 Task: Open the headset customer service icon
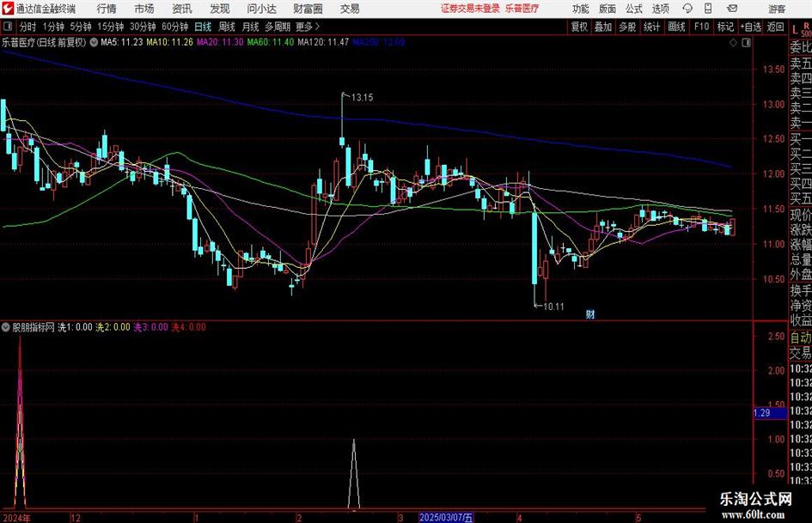(x=687, y=9)
